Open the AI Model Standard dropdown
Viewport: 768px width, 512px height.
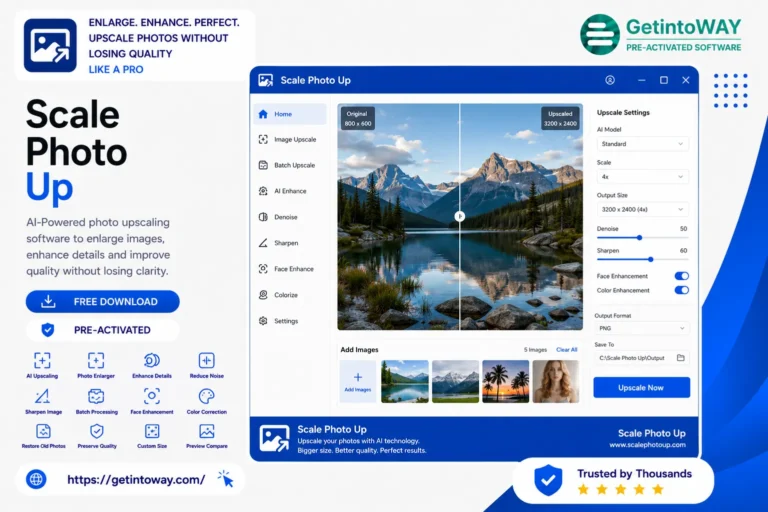pyautogui.click(x=642, y=144)
